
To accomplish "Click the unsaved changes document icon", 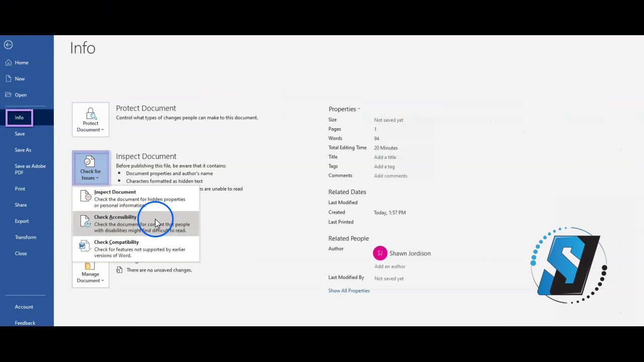I will tap(119, 270).
